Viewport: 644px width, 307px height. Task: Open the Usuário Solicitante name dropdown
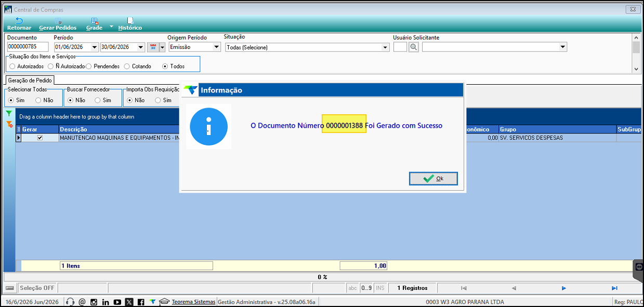click(x=563, y=47)
